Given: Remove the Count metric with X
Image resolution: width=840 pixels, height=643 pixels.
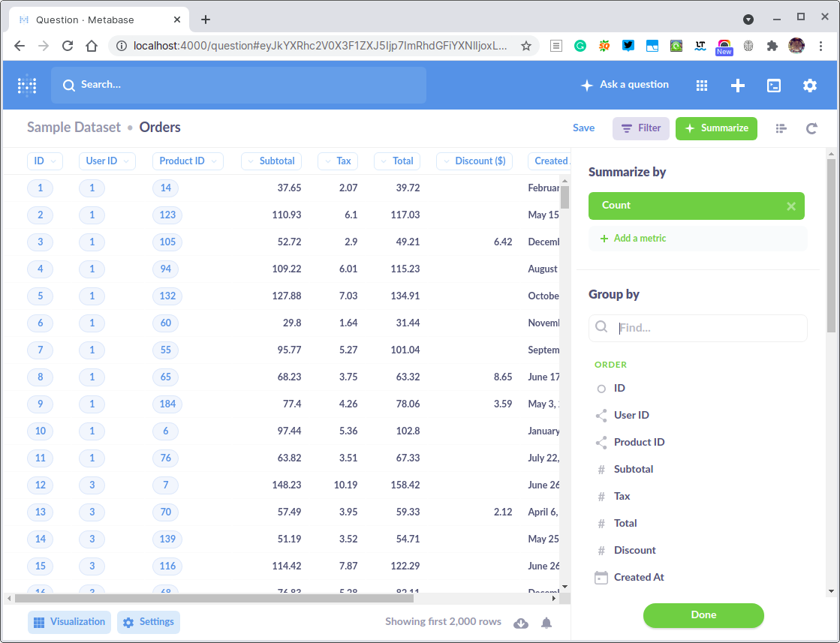Looking at the screenshot, I should [790, 206].
